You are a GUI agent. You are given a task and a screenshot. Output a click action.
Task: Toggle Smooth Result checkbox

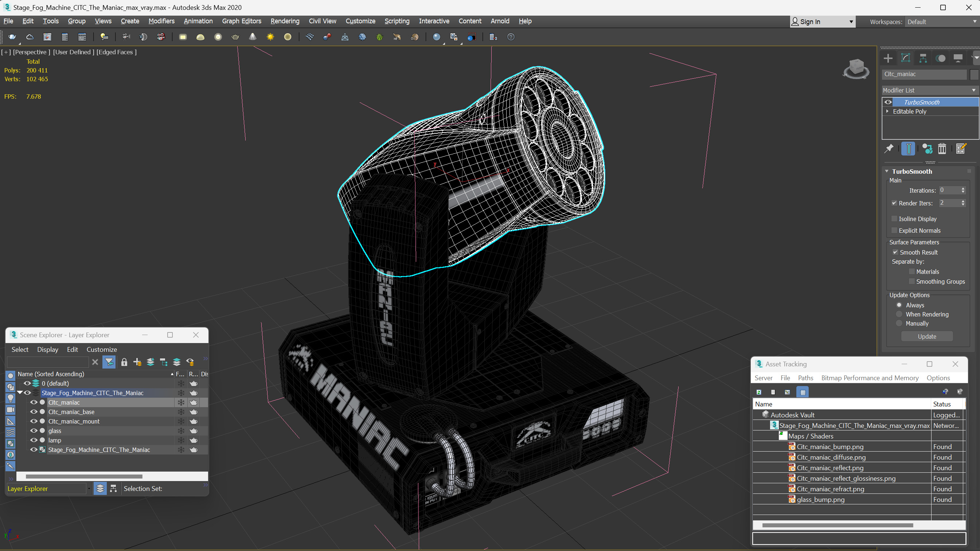pos(895,252)
